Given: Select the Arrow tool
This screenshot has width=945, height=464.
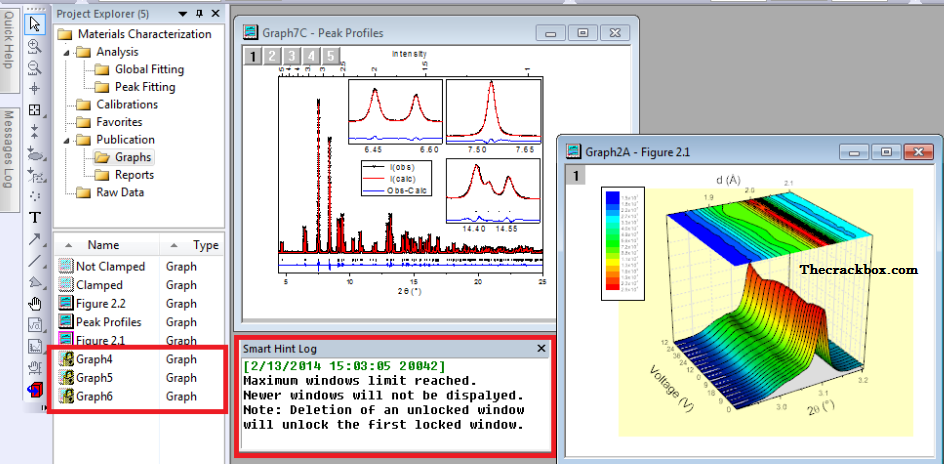Looking at the screenshot, I should [35, 239].
